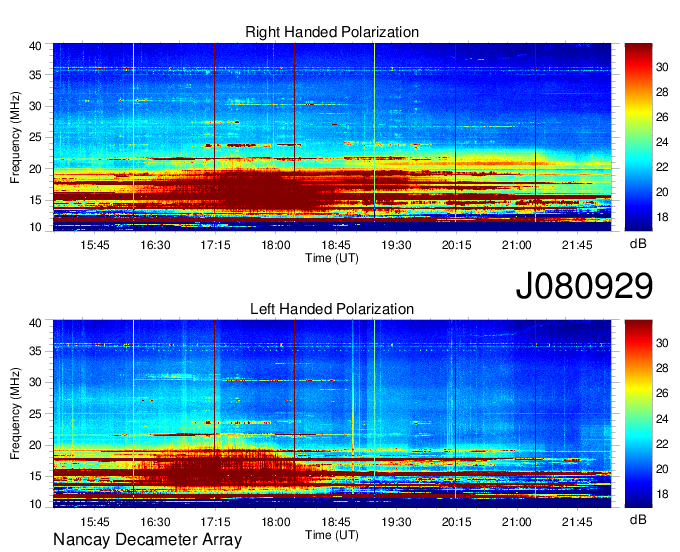Image resolution: width=680 pixels, height=552 pixels.
Task: Click the 15:45 time tick under Right Handed plot
Action: [x=95, y=245]
